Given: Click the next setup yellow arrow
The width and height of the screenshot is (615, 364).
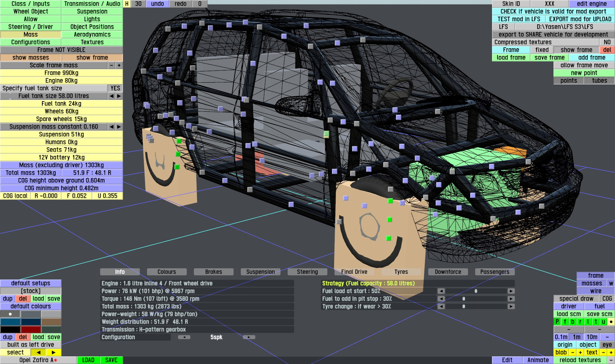Looking at the screenshot, I should 53,352.
